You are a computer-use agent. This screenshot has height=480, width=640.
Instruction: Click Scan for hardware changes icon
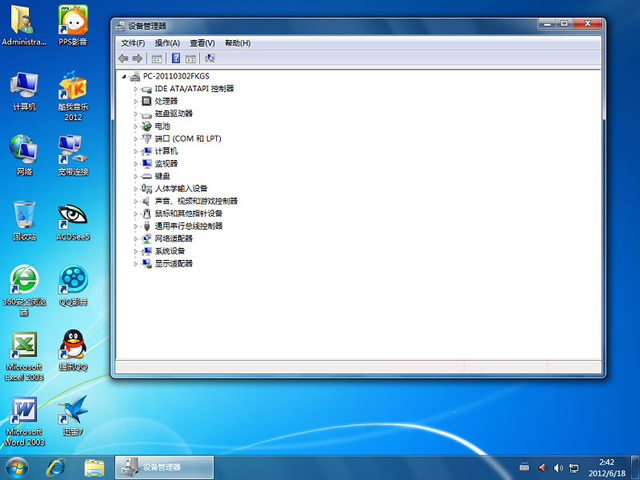tap(209, 58)
